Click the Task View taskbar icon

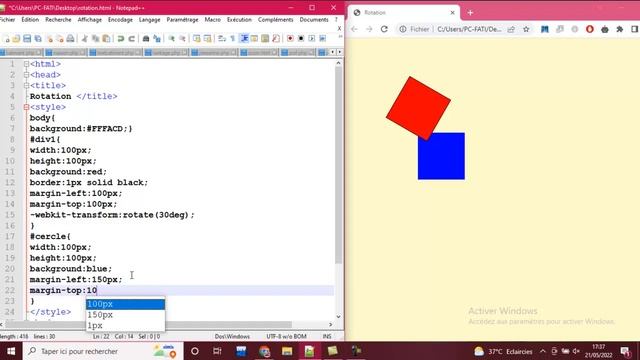(x=217, y=351)
